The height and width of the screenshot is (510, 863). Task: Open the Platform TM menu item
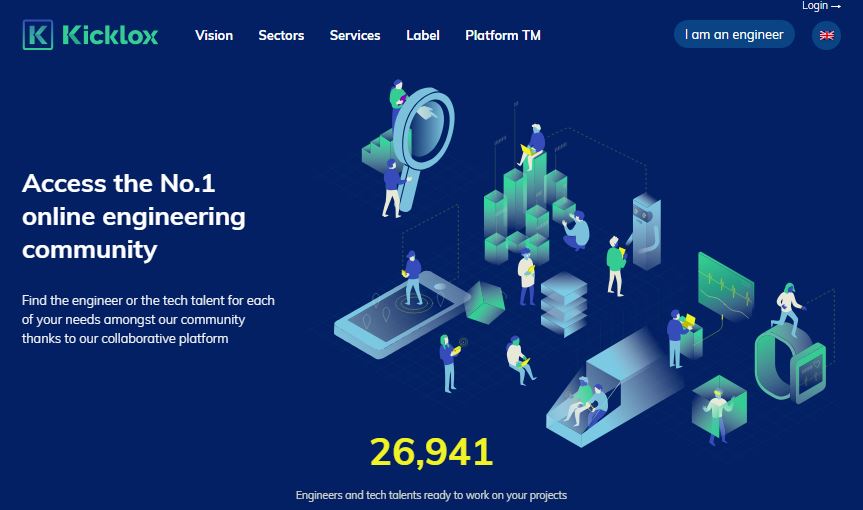coord(503,35)
